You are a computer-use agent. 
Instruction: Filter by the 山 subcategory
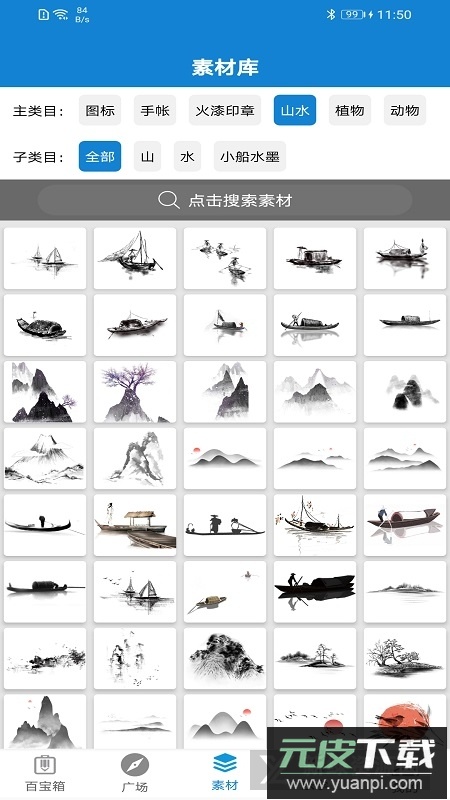pos(147,156)
